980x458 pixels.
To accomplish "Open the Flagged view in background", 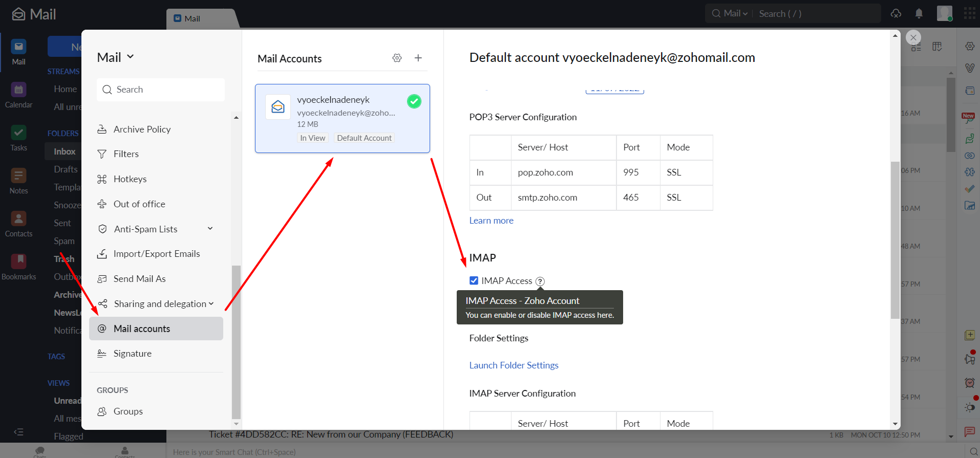I will tap(68, 437).
